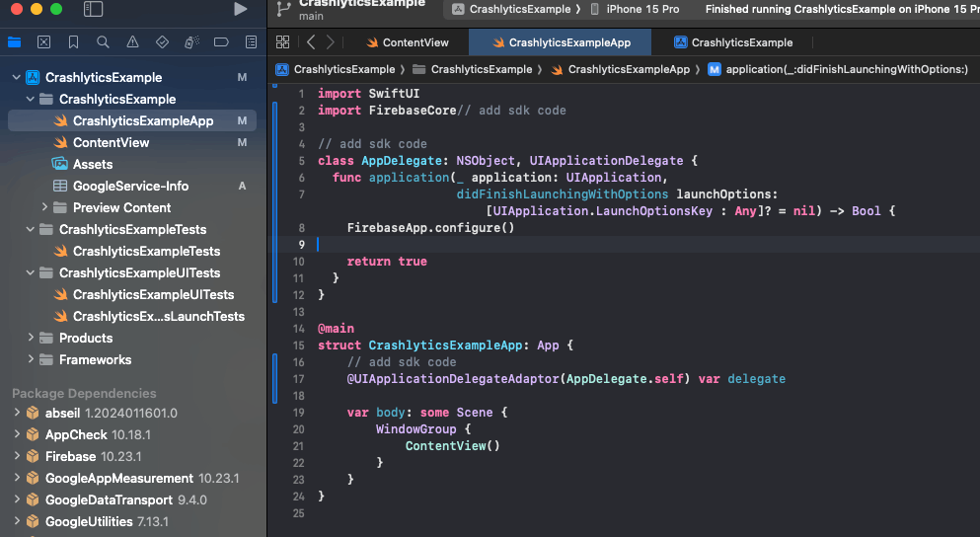
Task: Click CrashlyticsExampleApp file in jump bar
Action: click(x=620, y=69)
